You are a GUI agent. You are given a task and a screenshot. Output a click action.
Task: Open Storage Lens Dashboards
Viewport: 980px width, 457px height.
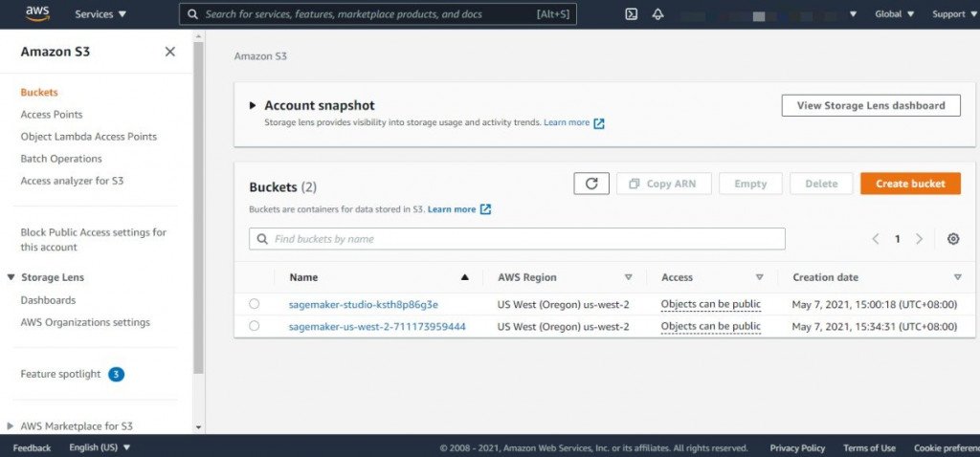[x=48, y=300]
